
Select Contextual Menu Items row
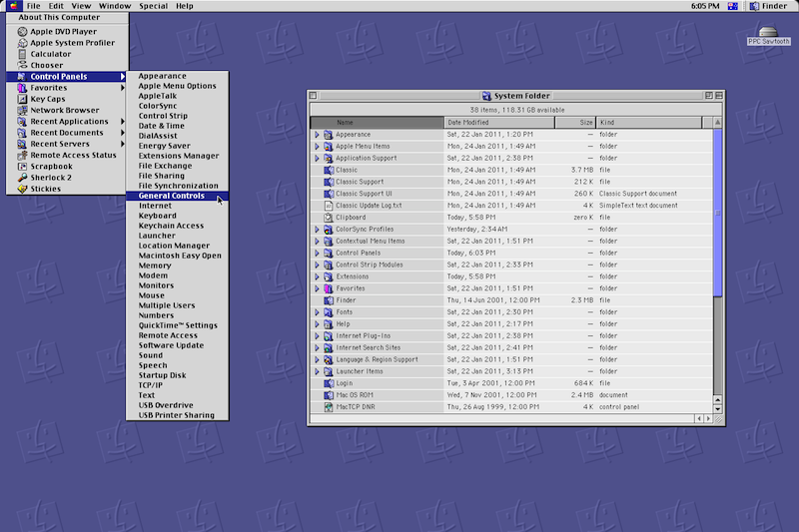pyautogui.click(x=511, y=241)
